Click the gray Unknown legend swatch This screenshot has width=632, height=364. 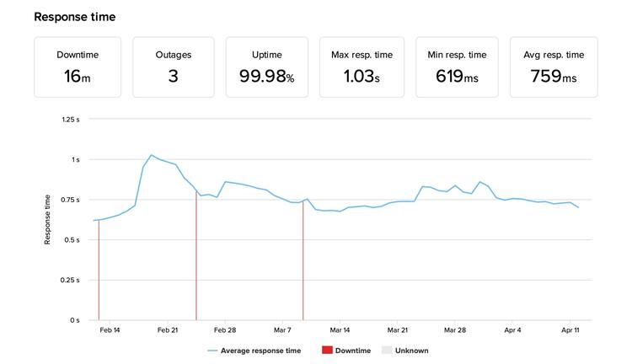pos(387,350)
